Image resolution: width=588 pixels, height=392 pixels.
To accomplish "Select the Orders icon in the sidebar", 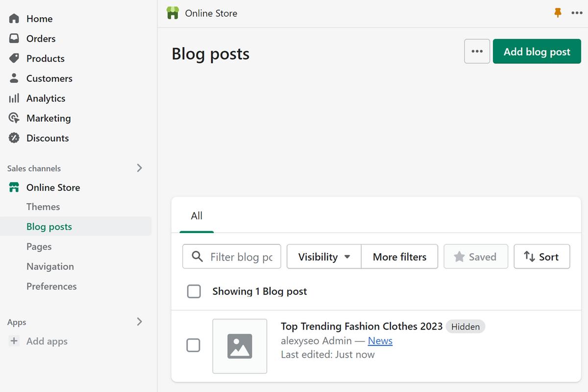I will click(14, 38).
